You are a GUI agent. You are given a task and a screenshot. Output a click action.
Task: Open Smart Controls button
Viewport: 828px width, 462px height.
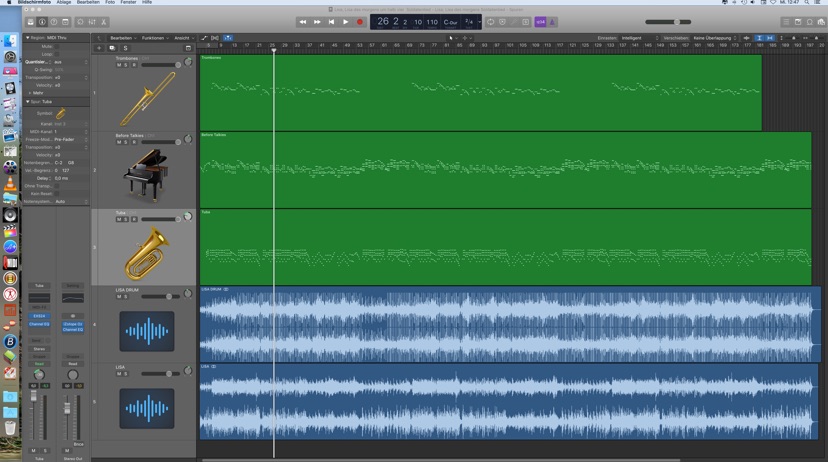80,22
